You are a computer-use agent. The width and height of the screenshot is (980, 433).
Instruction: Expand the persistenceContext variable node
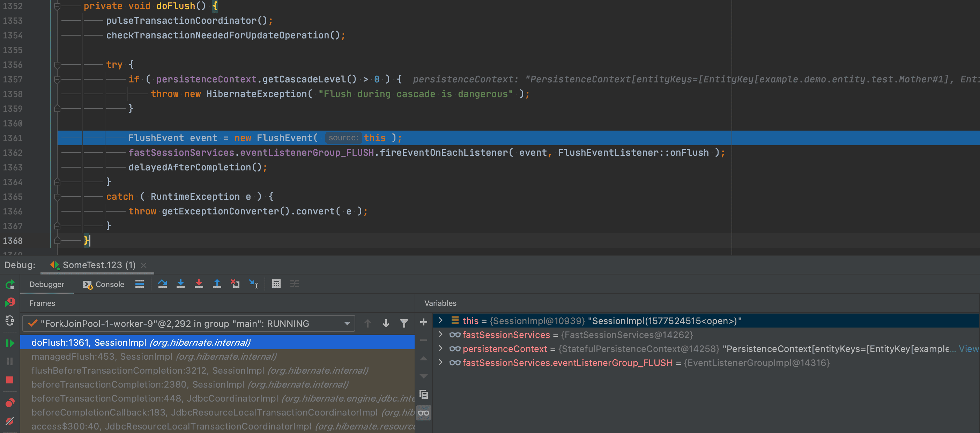coord(440,348)
